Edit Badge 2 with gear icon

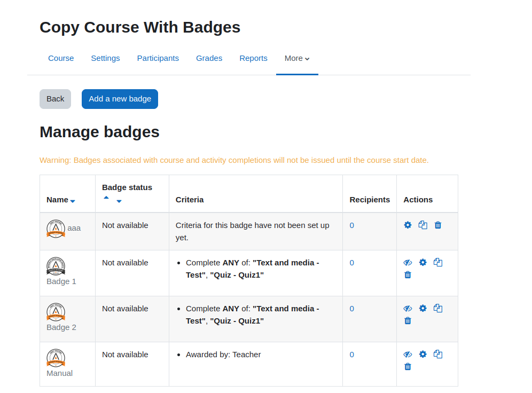pos(423,308)
